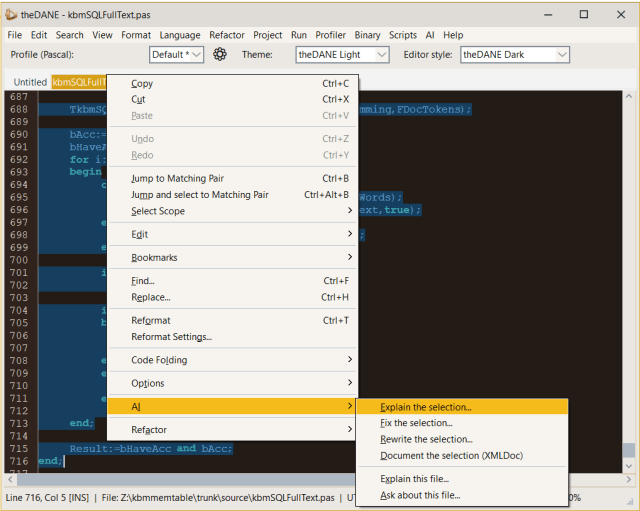Expand the Options submenu

232,383
